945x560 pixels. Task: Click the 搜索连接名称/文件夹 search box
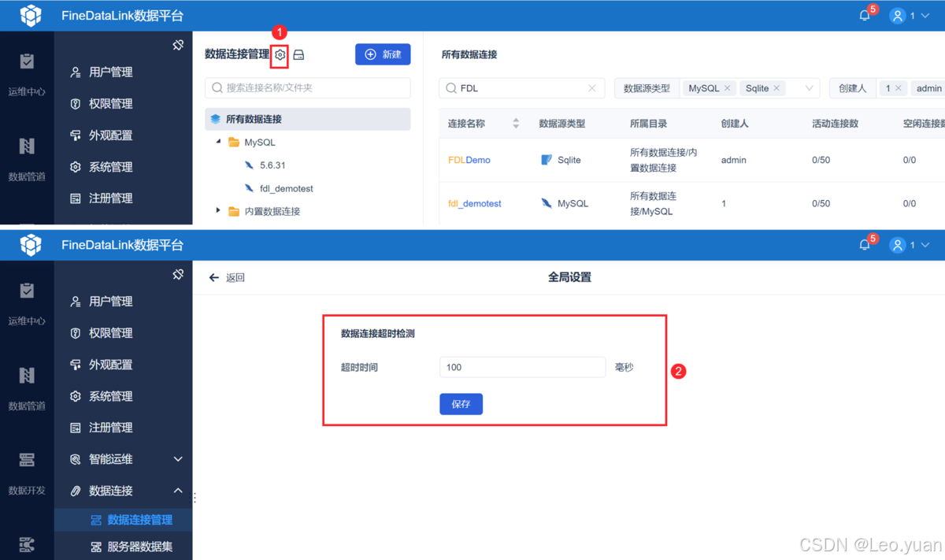pos(308,88)
